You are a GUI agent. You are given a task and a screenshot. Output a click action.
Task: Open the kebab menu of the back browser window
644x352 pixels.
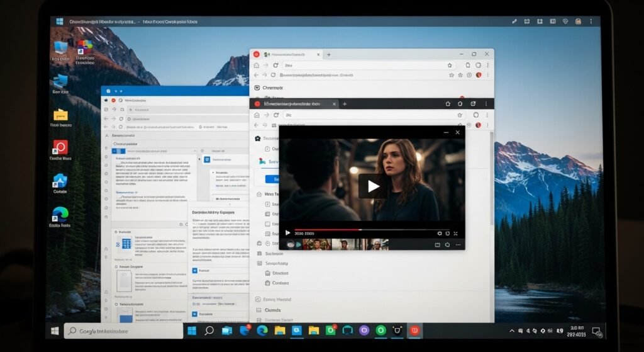pos(488,65)
